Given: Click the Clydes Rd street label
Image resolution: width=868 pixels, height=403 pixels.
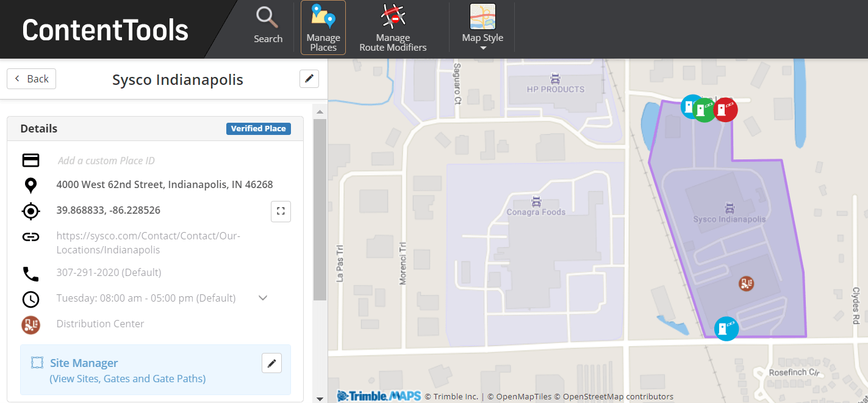Looking at the screenshot, I should pyautogui.click(x=856, y=305).
